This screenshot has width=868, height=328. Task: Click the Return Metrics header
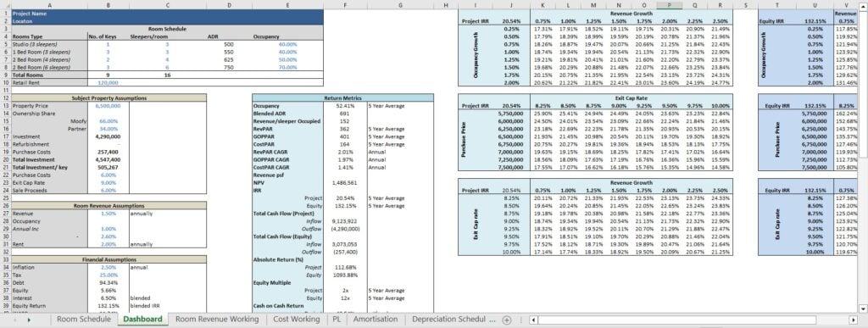click(x=342, y=97)
